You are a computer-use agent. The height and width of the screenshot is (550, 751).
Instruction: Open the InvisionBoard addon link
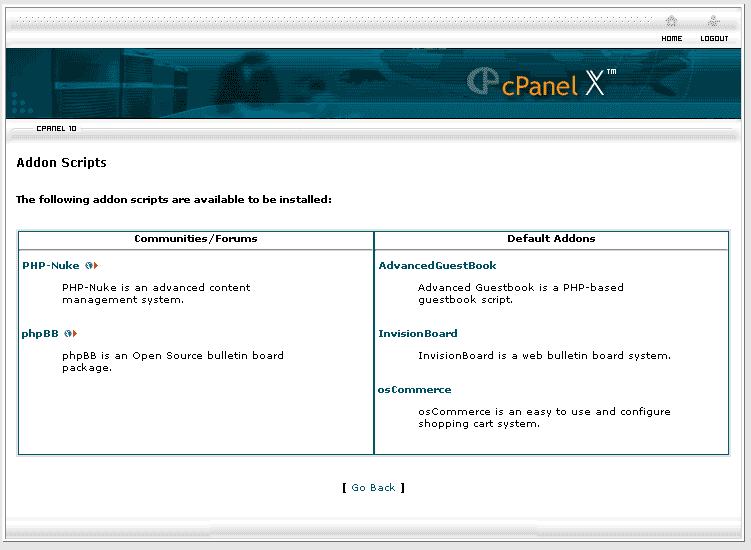(418, 334)
